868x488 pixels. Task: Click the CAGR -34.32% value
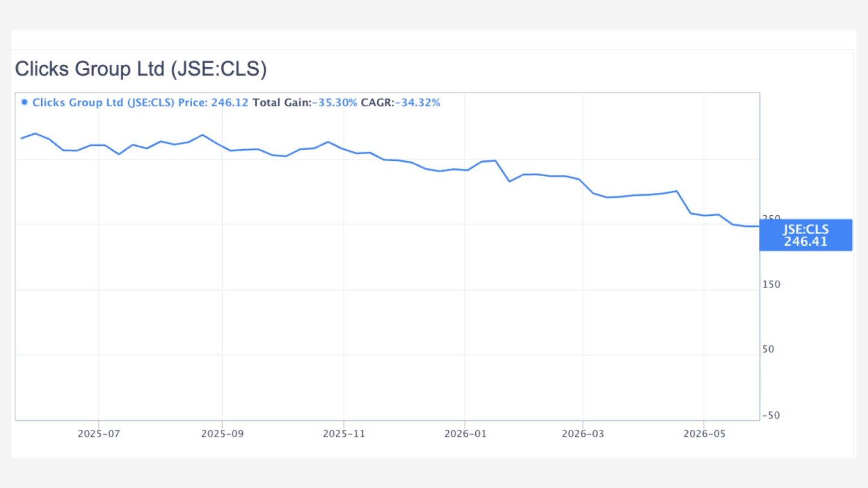point(418,102)
